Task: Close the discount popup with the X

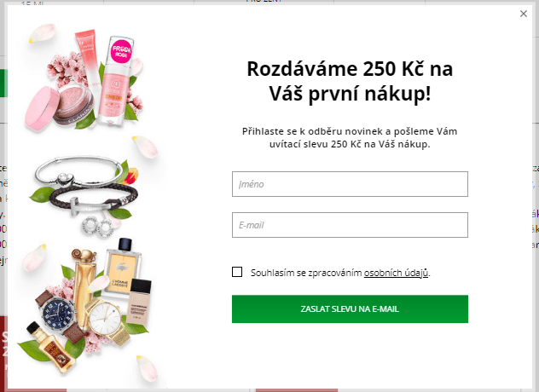Action: (523, 14)
